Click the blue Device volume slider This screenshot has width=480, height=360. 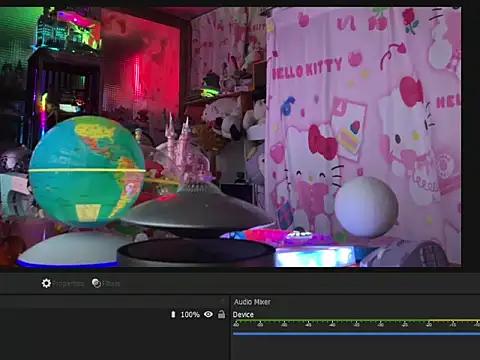pyautogui.click(x=356, y=333)
